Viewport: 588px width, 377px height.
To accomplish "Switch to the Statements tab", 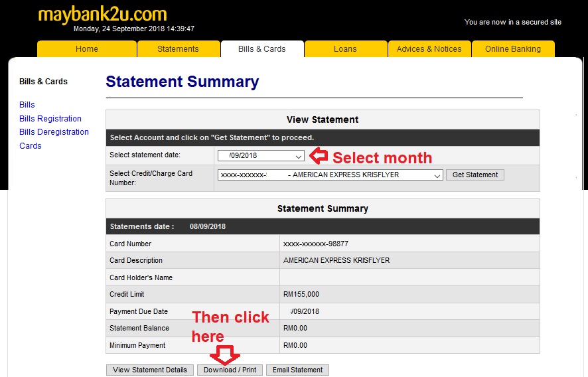I will click(178, 49).
